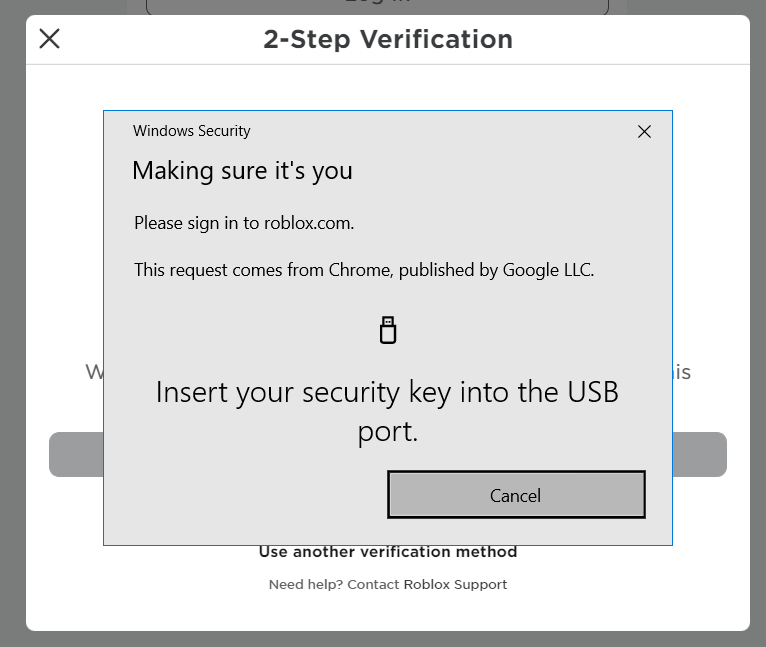Select Use another verification method
Image resolution: width=766 pixels, height=647 pixels.
pos(388,552)
